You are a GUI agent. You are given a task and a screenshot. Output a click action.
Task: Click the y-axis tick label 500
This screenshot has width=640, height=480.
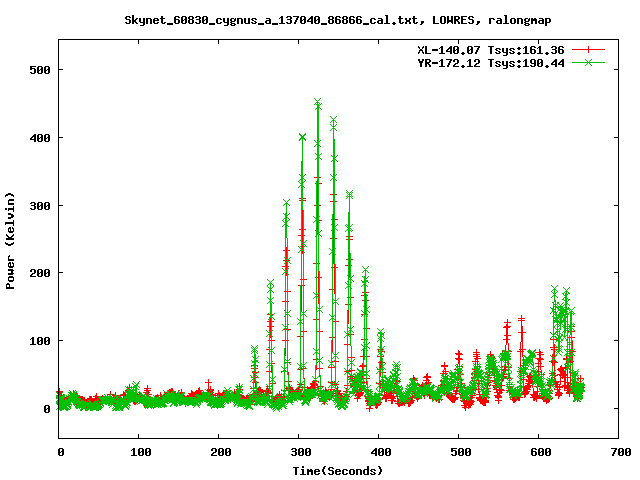[x=40, y=70]
